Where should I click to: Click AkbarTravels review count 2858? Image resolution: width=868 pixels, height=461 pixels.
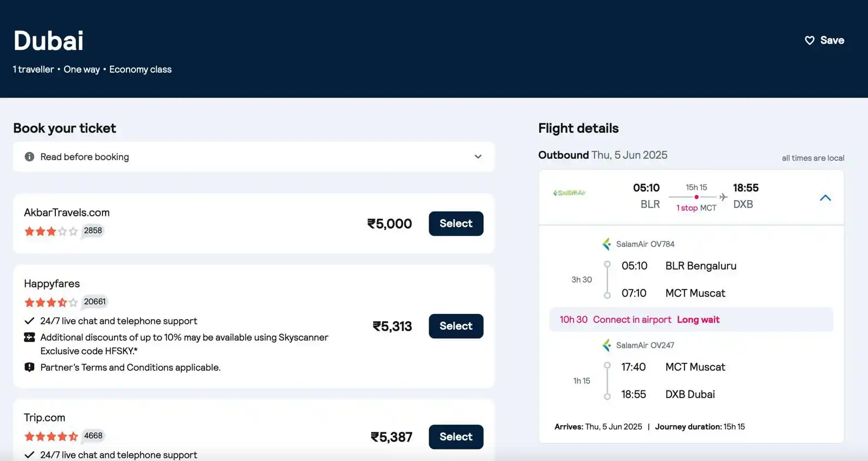point(93,230)
